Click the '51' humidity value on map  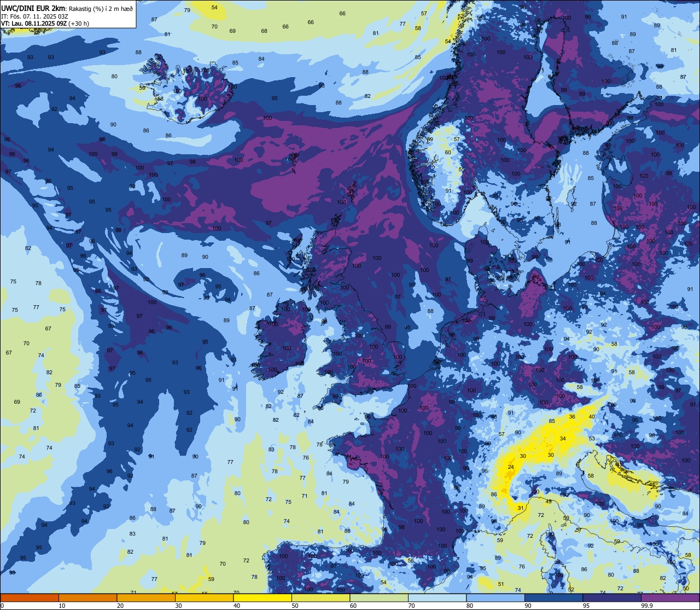pos(501,584)
